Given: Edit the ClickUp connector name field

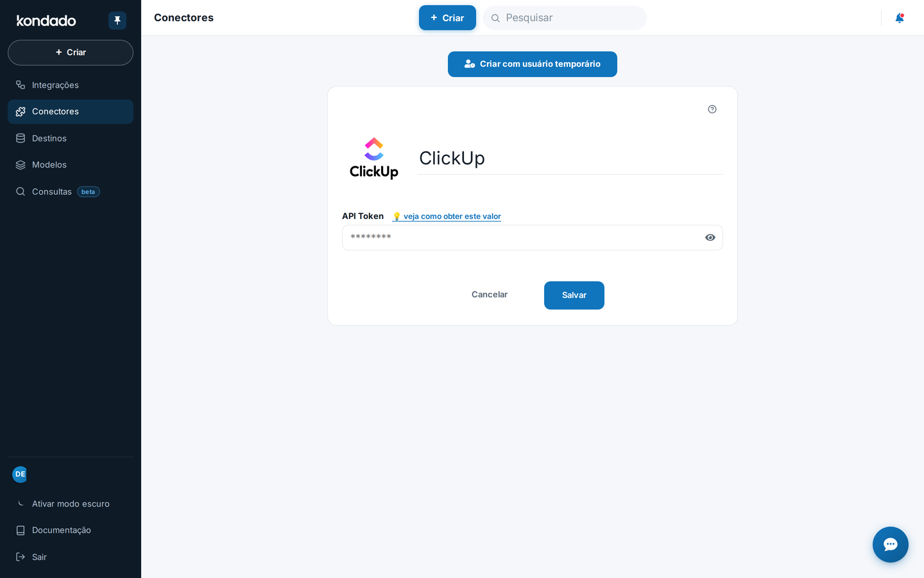Looking at the screenshot, I should click(x=570, y=158).
